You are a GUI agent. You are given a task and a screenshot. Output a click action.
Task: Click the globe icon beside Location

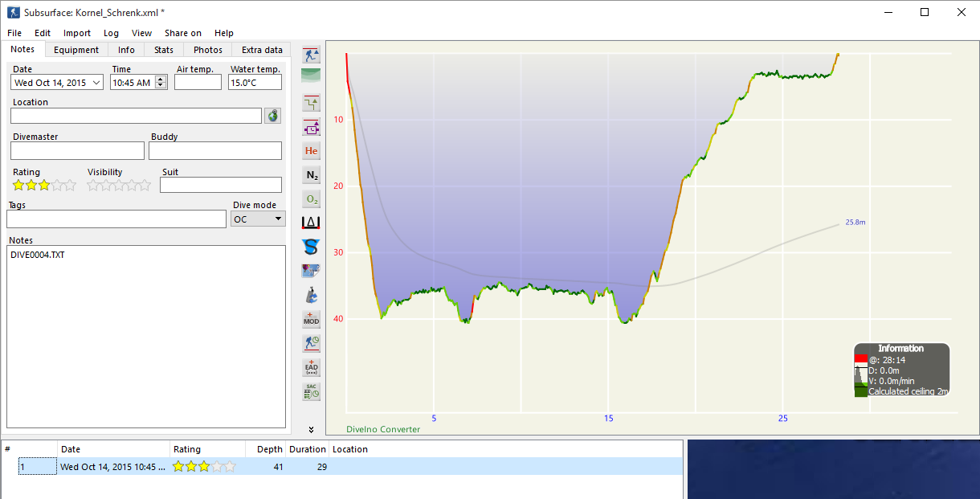(273, 116)
